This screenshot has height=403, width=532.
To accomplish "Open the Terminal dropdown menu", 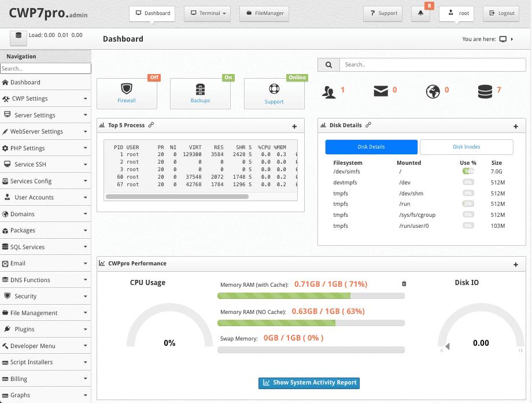I will 207,13.
